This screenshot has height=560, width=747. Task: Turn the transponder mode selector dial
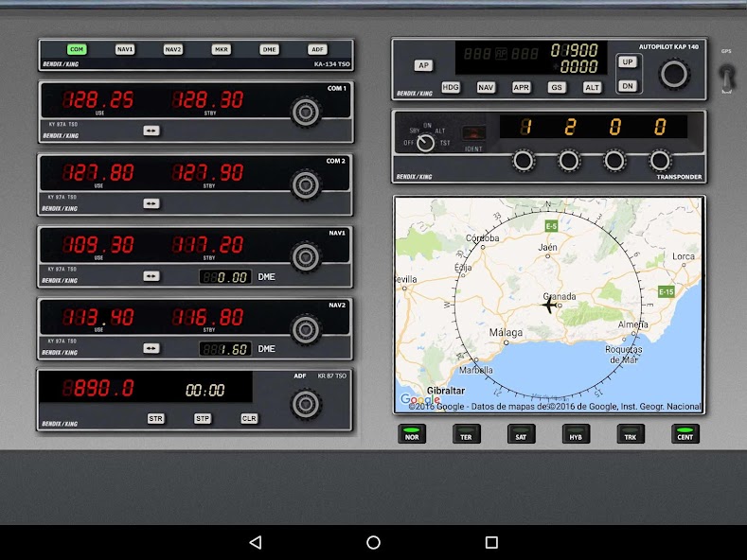[x=426, y=142]
